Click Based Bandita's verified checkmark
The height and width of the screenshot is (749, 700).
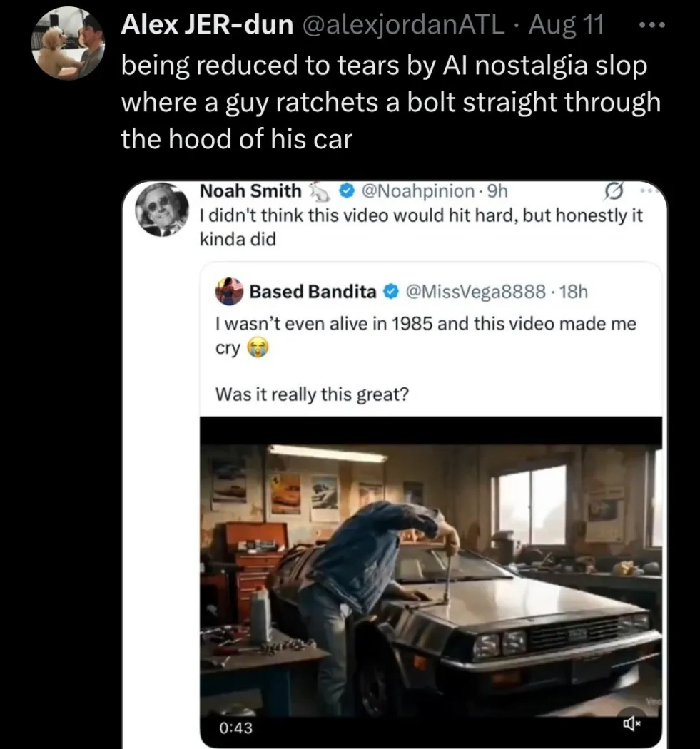(392, 291)
